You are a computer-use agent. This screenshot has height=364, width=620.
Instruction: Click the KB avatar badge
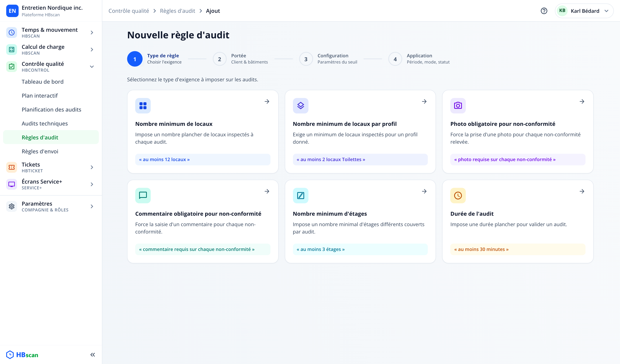[562, 11]
